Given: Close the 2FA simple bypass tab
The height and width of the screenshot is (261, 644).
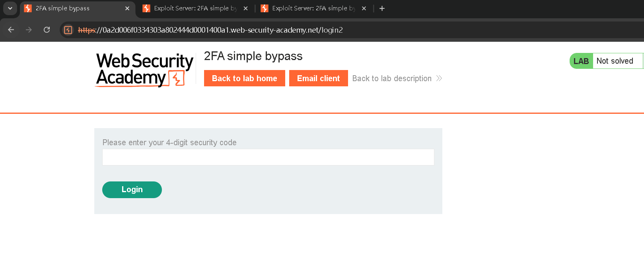Looking at the screenshot, I should (127, 8).
